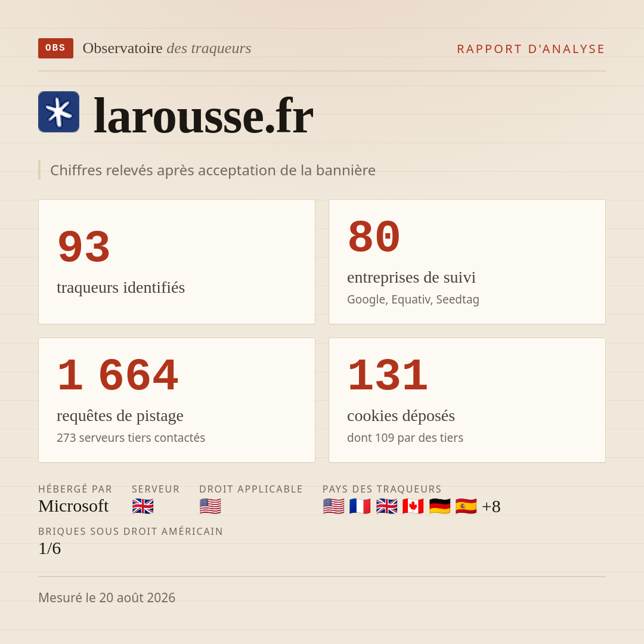Image resolution: width=644 pixels, height=644 pixels.
Task: Click the red OBS logo badge
Action: [56, 48]
